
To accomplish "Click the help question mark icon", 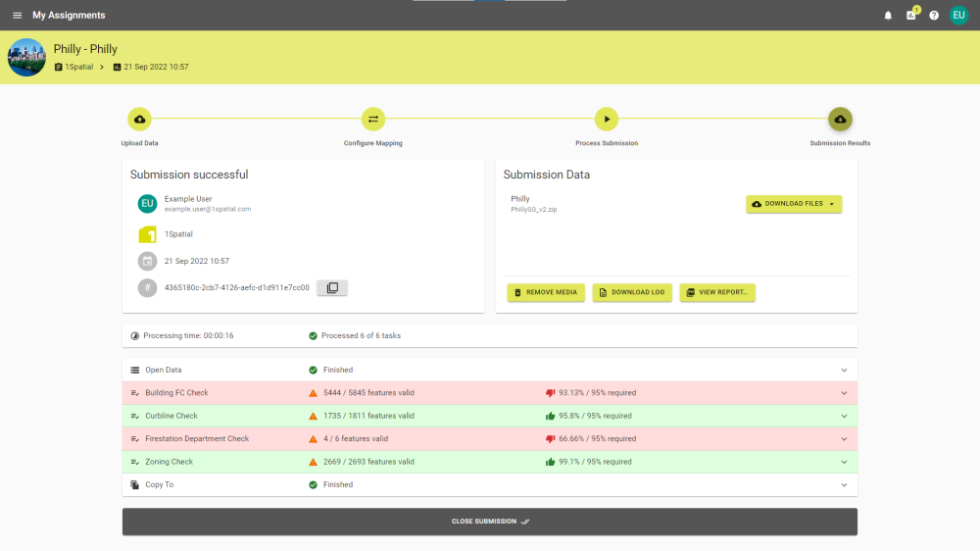I will coord(934,16).
